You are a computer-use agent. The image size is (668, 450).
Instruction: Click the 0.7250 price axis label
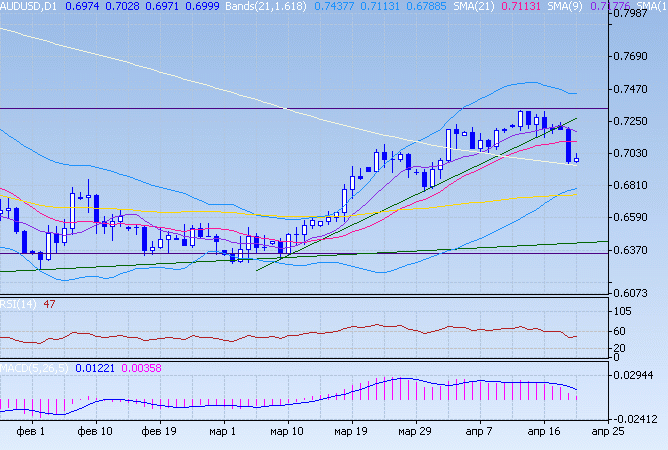point(636,121)
